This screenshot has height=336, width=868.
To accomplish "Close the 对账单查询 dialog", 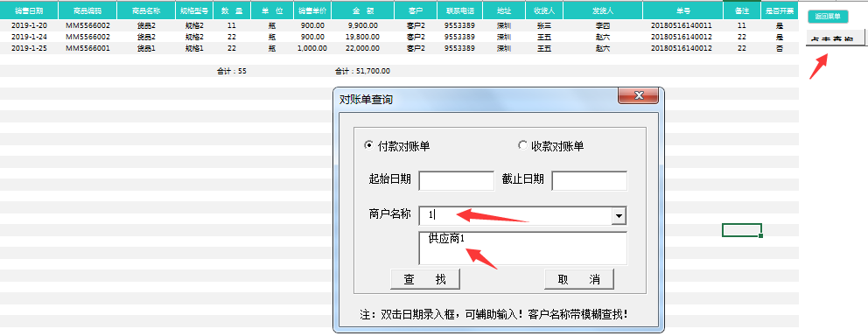I will point(638,95).
